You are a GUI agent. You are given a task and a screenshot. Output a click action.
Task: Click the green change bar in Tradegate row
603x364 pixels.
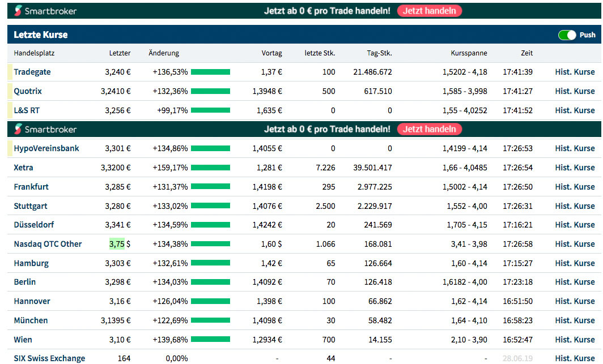(x=210, y=72)
